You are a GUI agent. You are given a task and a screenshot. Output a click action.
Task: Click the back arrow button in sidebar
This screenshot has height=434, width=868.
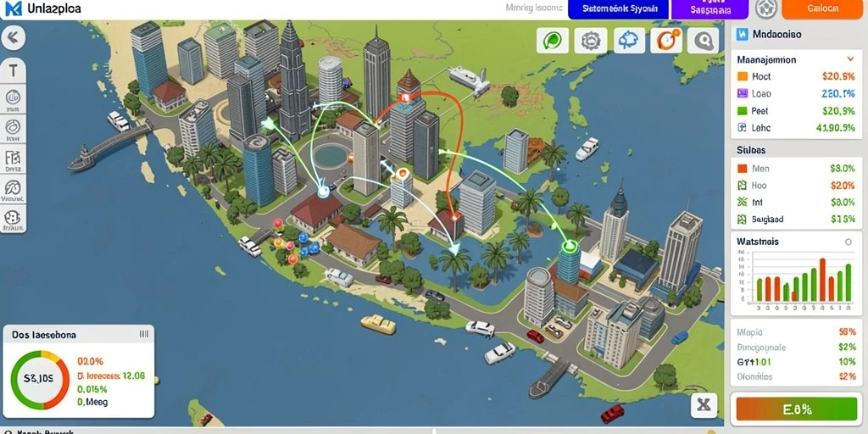(x=14, y=37)
